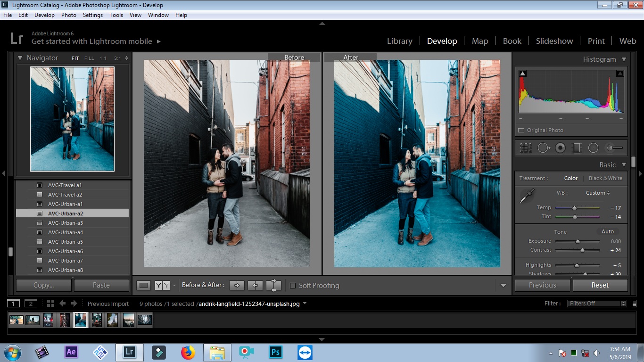Copy After settings to Before
The width and height of the screenshot is (644, 362).
(255, 285)
